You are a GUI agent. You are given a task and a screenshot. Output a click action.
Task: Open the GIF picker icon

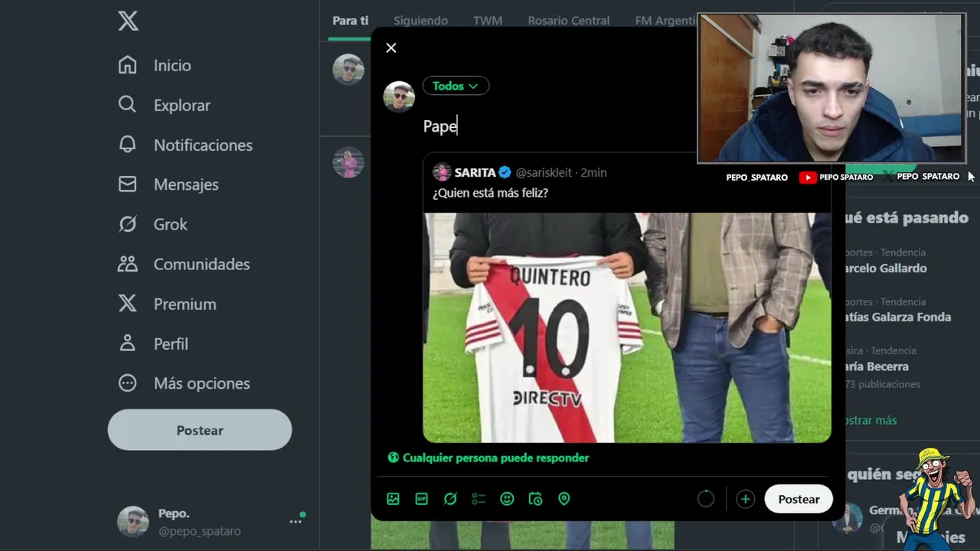pyautogui.click(x=421, y=499)
